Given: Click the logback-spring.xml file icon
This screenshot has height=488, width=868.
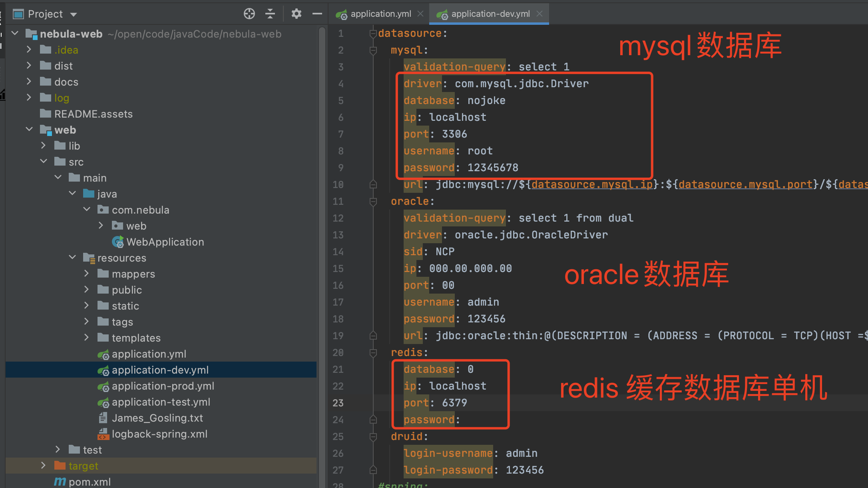Looking at the screenshot, I should click(x=103, y=434).
